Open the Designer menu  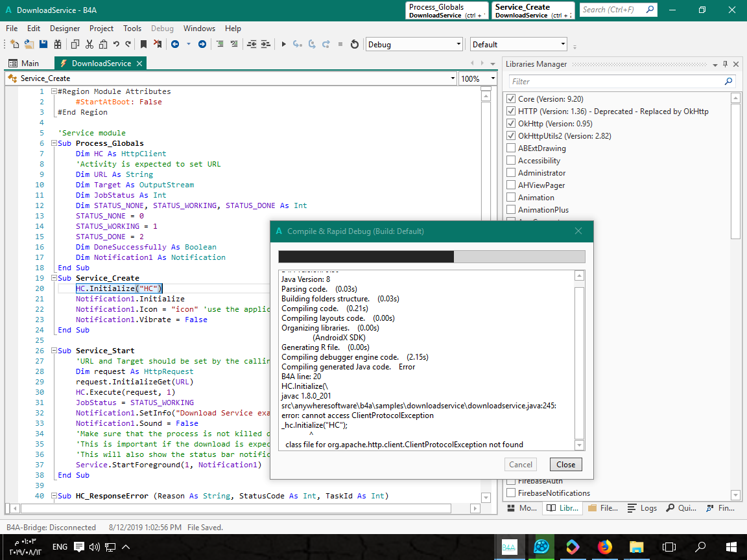coord(65,29)
